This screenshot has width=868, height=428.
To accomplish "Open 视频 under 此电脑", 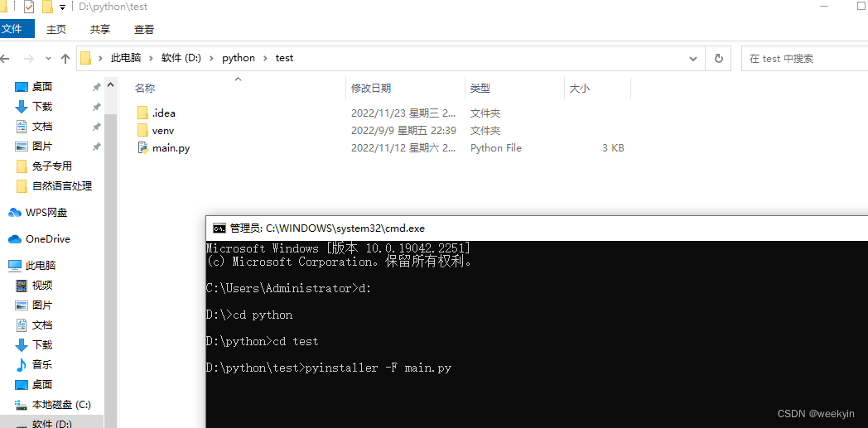I will (x=42, y=286).
